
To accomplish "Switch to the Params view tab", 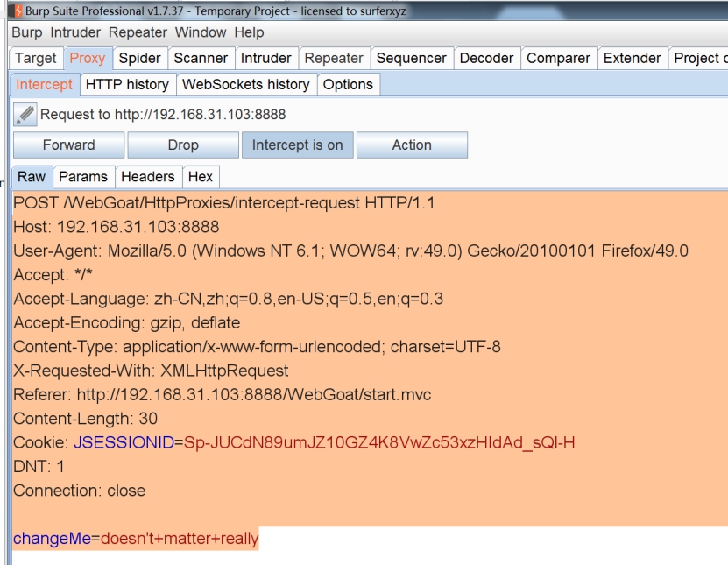I will 83,177.
